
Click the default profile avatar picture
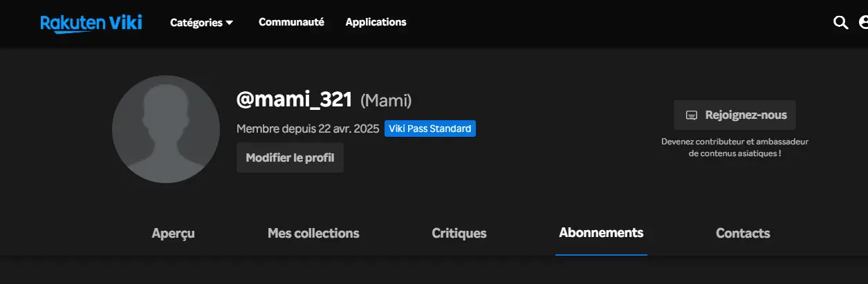[166, 129]
